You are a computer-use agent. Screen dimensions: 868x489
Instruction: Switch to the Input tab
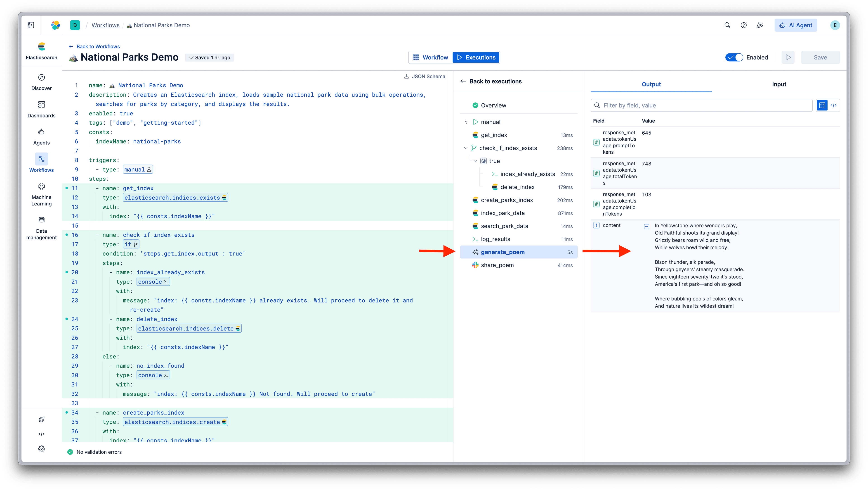779,84
